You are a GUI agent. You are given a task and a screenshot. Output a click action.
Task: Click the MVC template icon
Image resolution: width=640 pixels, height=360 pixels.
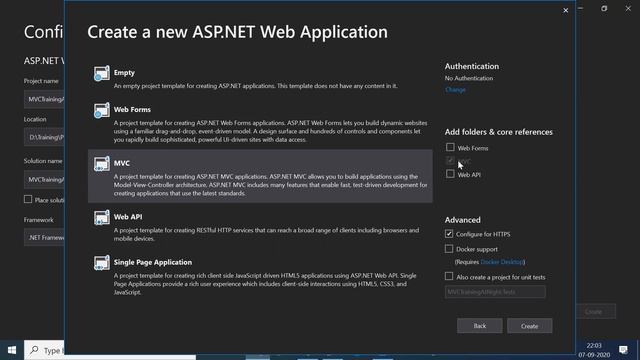click(102, 164)
